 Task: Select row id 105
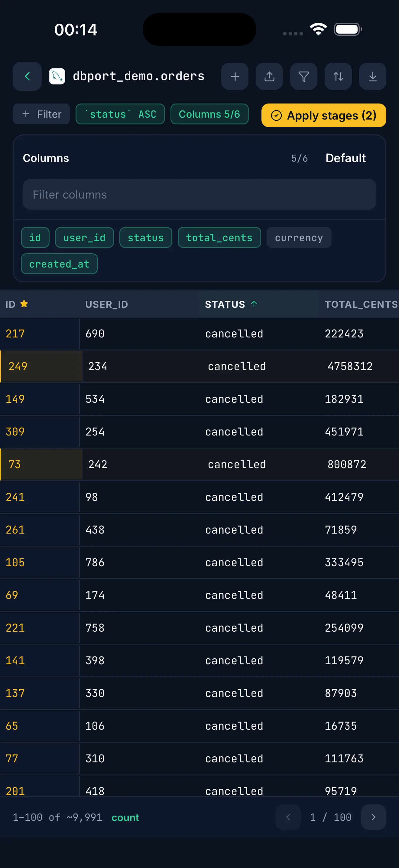tap(15, 562)
